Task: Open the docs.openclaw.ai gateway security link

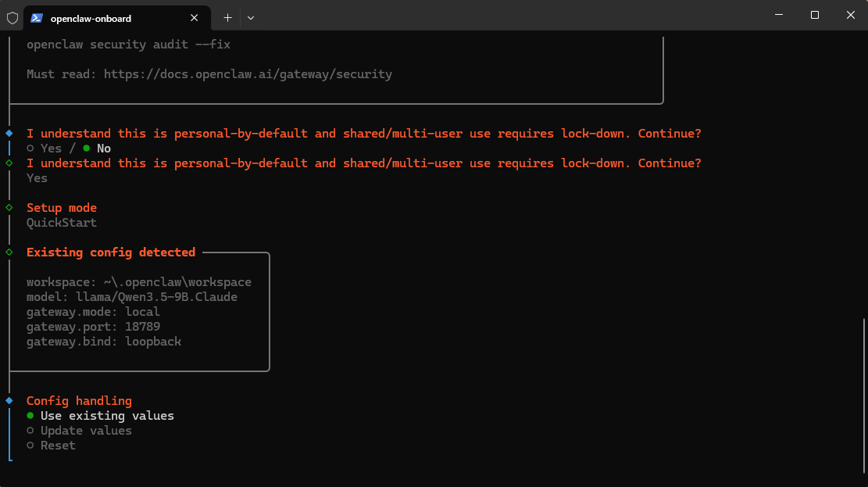Action: point(248,74)
